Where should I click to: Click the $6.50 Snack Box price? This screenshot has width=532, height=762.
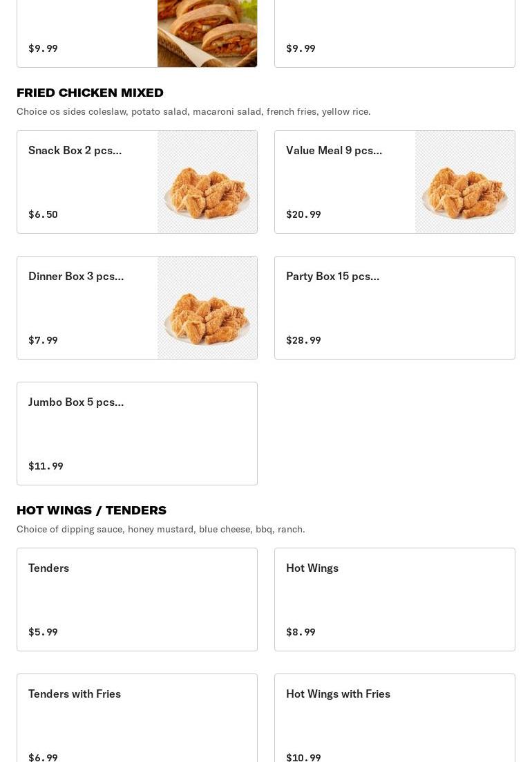[44, 214]
